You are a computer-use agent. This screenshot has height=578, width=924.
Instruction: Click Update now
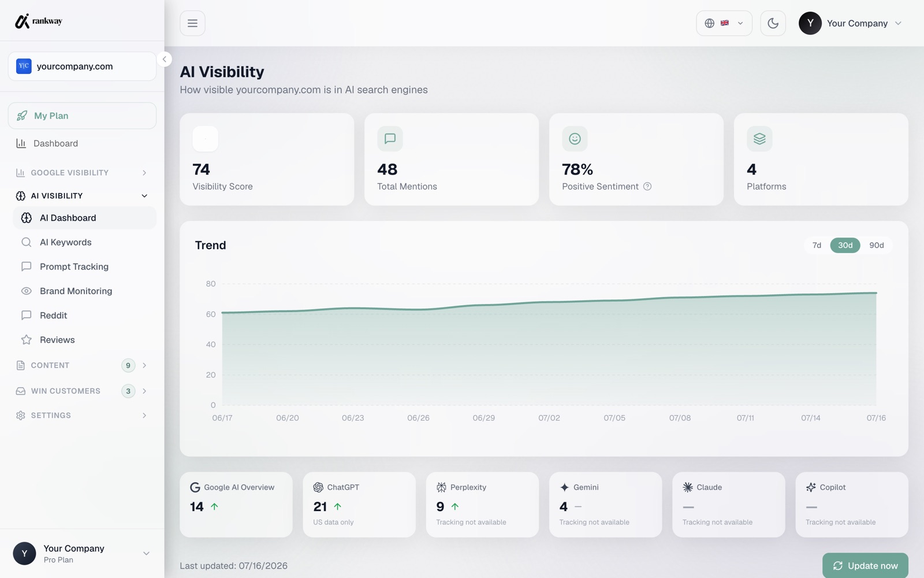pos(865,566)
